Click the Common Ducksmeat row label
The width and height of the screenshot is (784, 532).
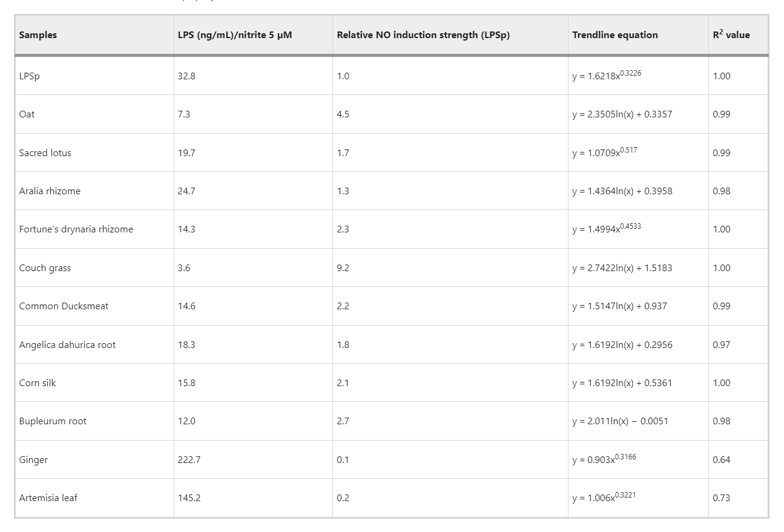[x=64, y=306]
